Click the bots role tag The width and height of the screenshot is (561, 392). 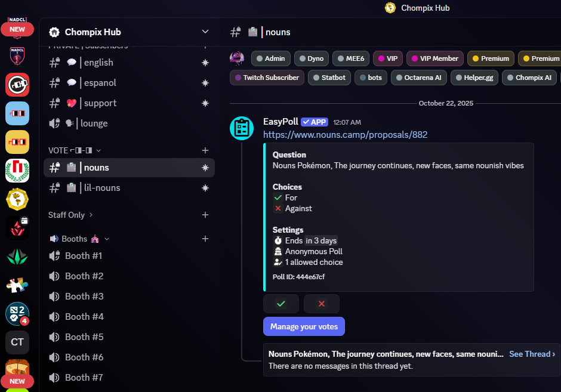(371, 78)
